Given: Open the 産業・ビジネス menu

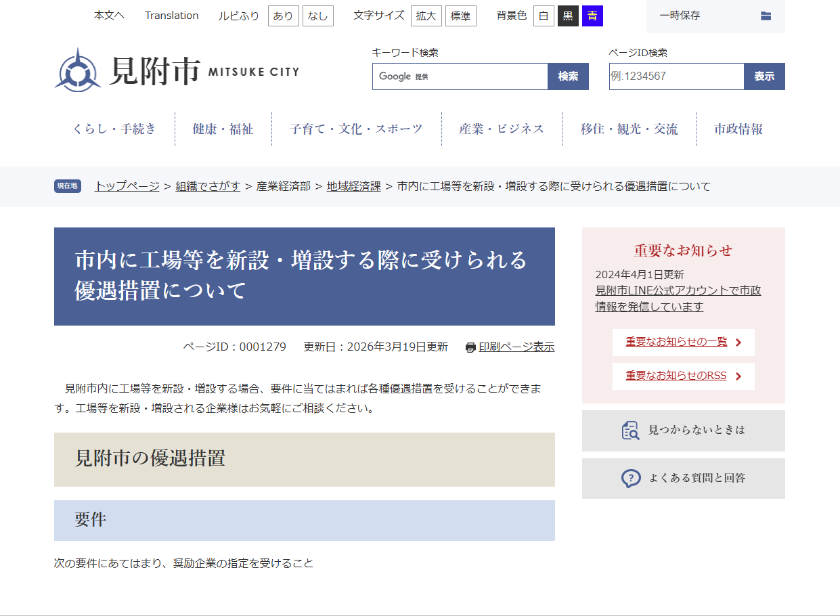Looking at the screenshot, I should pos(502,129).
